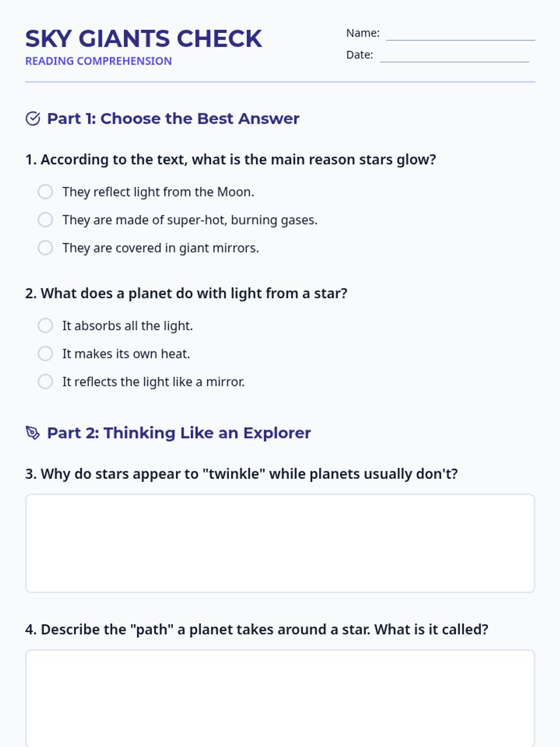Click "Part 2: Thinking Like an Explorer" heading
Image resolution: width=560 pixels, height=747 pixels.
(x=179, y=433)
